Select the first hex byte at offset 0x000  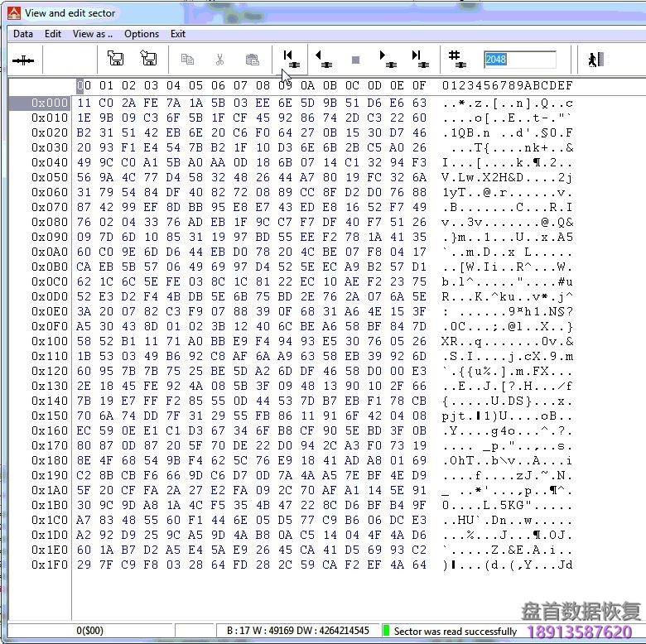coord(84,103)
